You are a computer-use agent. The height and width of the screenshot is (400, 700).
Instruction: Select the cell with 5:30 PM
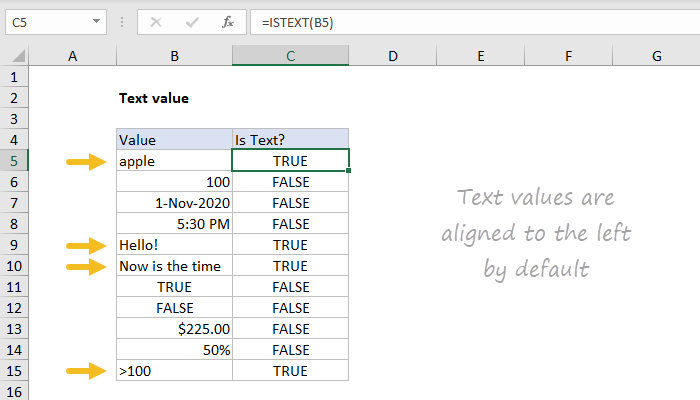click(175, 224)
